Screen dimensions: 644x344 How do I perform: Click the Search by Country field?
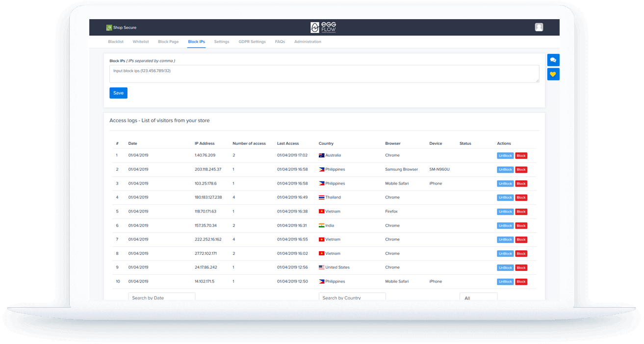point(352,297)
